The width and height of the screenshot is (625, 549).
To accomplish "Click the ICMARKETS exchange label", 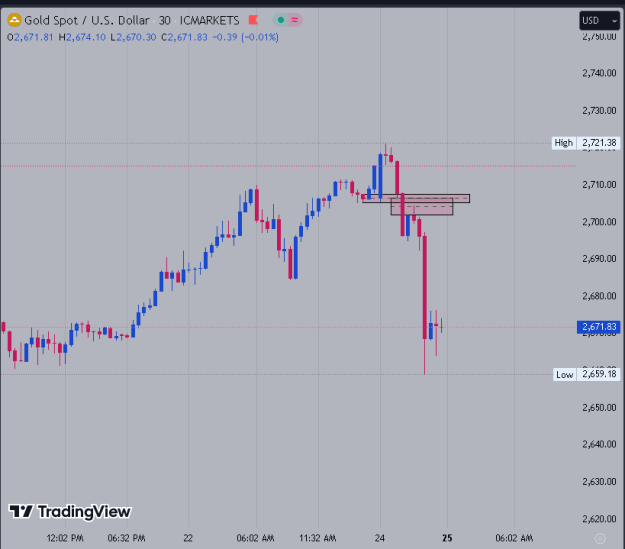I will (x=209, y=20).
